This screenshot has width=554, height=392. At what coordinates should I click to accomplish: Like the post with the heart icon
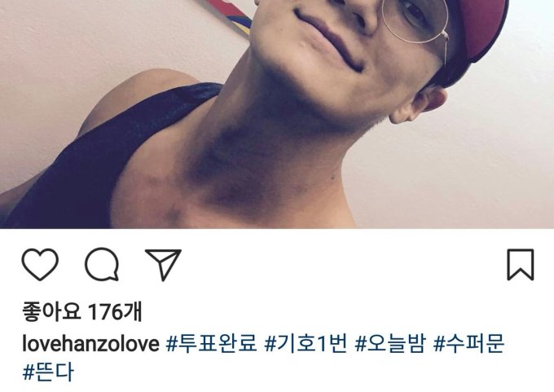point(40,264)
